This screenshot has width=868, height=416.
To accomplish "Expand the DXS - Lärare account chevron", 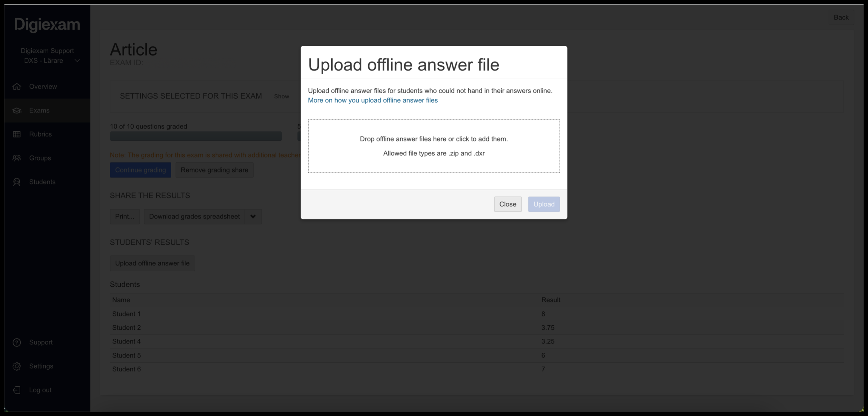I will click(x=77, y=61).
